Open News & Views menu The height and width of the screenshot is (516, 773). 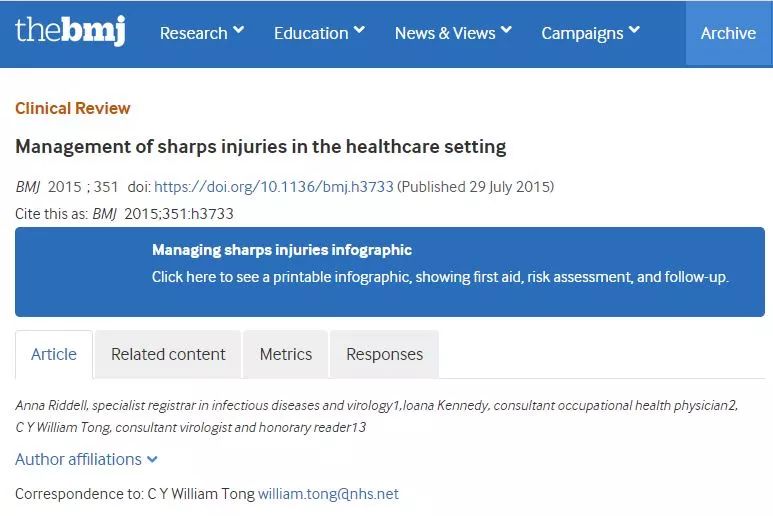pos(445,33)
